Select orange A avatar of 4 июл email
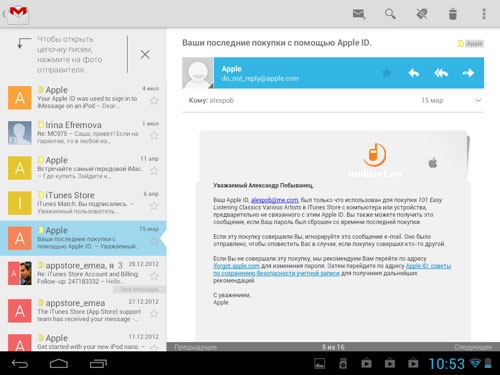The width and height of the screenshot is (500, 375). pos(20,98)
